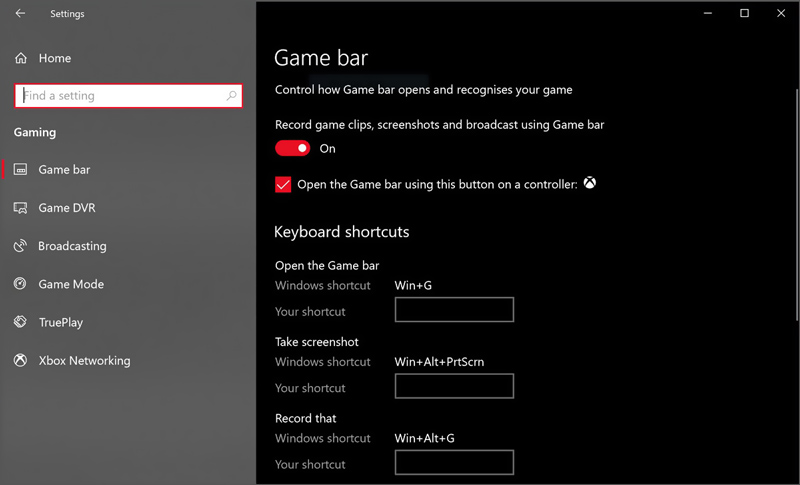800x485 pixels.
Task: Go to Xbox Networking settings
Action: (84, 360)
